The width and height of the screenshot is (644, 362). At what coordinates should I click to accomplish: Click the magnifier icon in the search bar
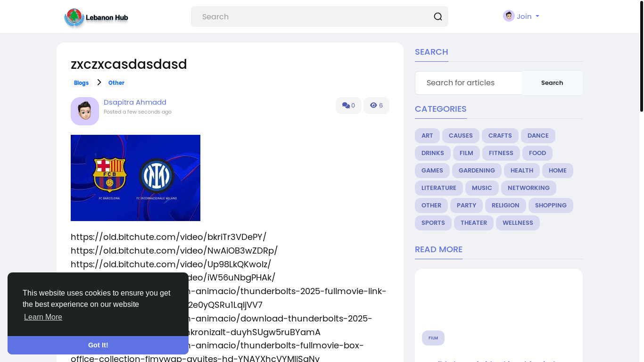[438, 16]
